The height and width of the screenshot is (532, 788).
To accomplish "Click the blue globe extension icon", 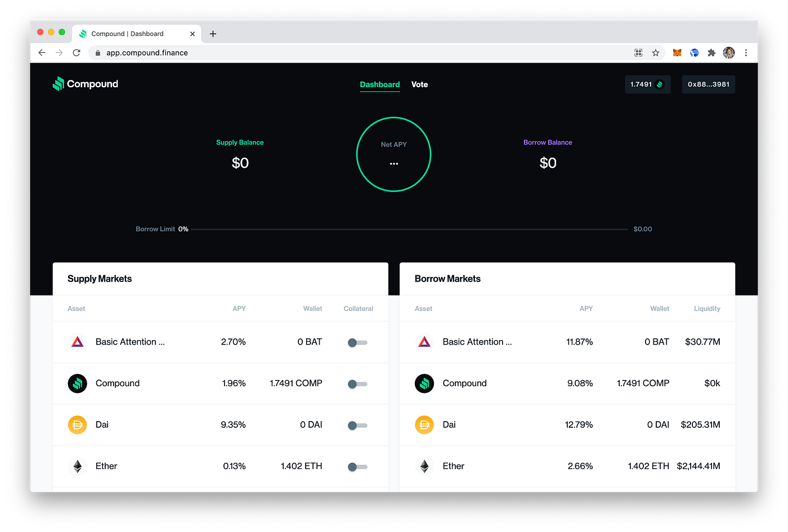I will pos(695,52).
